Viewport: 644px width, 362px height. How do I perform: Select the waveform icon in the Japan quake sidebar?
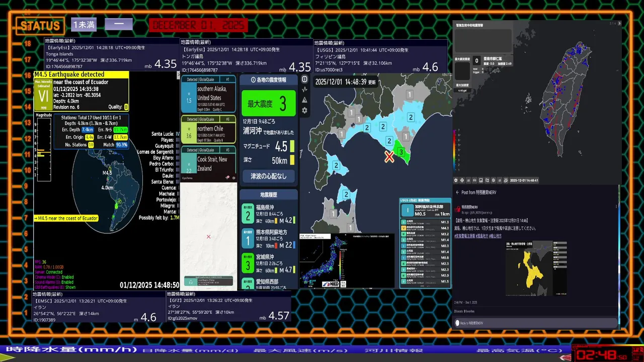[x=304, y=89]
